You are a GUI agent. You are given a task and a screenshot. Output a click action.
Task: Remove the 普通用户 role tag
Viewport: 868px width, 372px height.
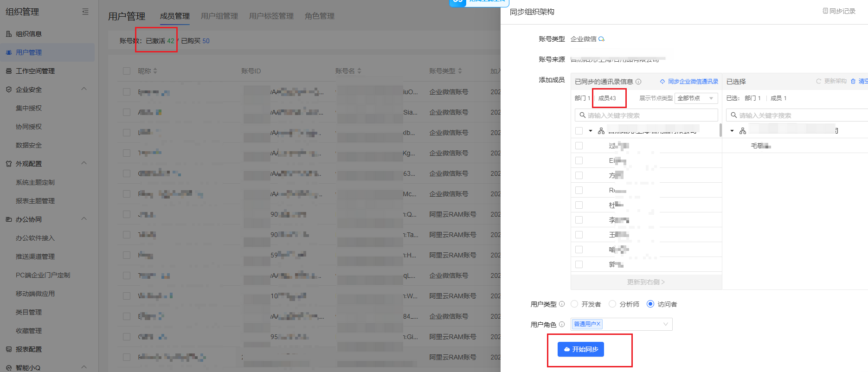[598, 324]
